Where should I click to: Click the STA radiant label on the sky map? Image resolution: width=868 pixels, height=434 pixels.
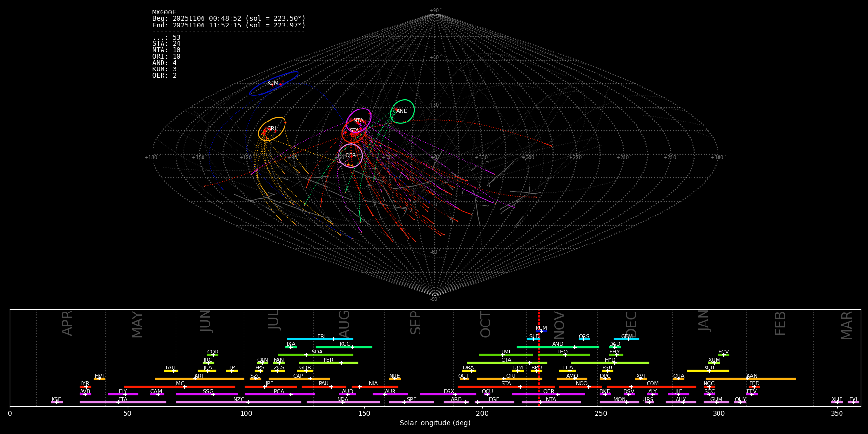point(354,131)
